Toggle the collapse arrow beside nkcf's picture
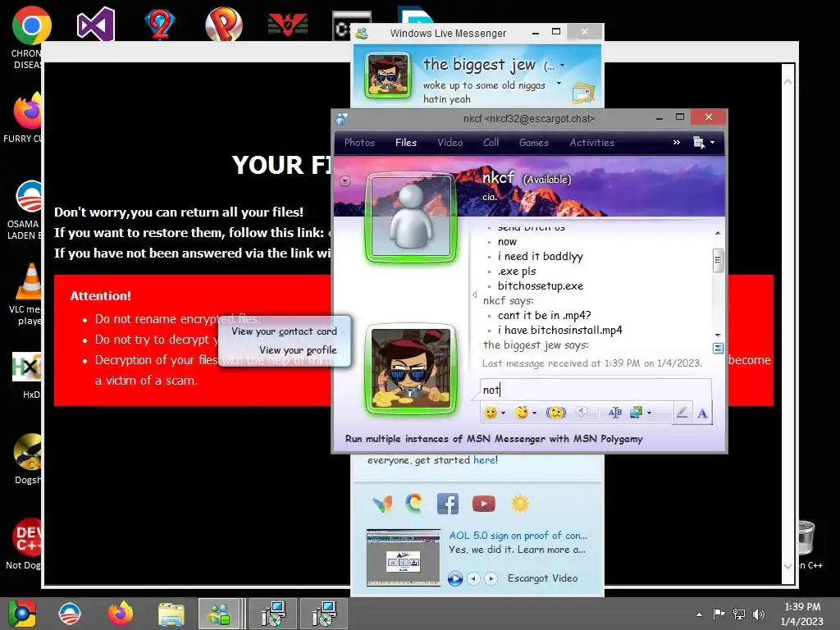 pyautogui.click(x=345, y=181)
